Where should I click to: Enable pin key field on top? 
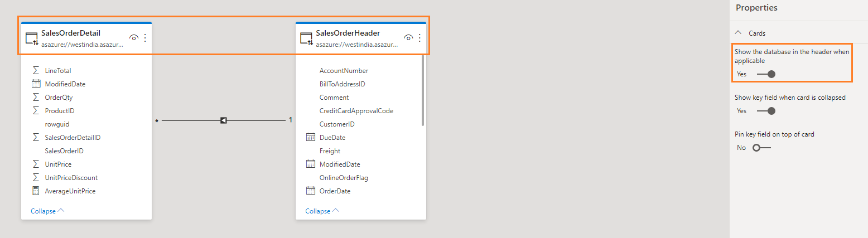[x=761, y=148]
